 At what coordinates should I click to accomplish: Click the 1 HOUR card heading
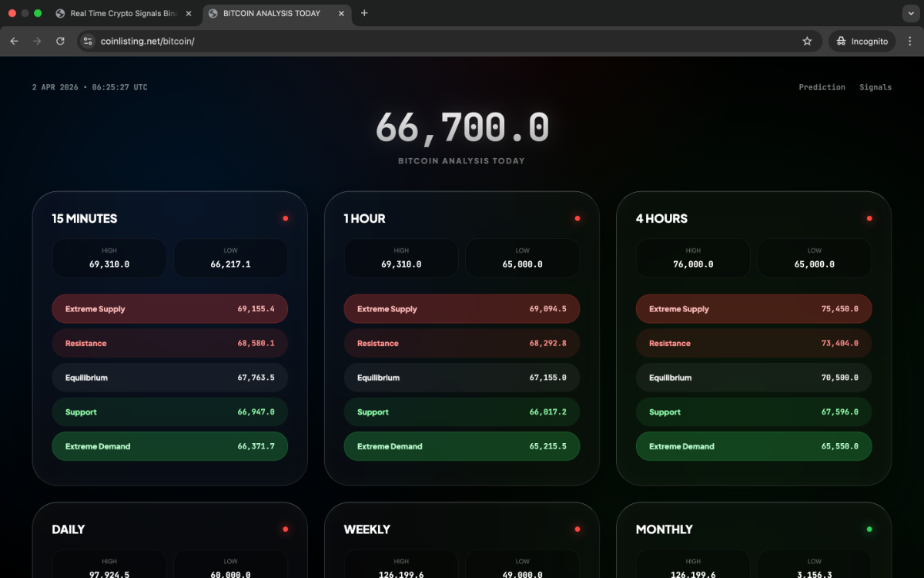(364, 219)
